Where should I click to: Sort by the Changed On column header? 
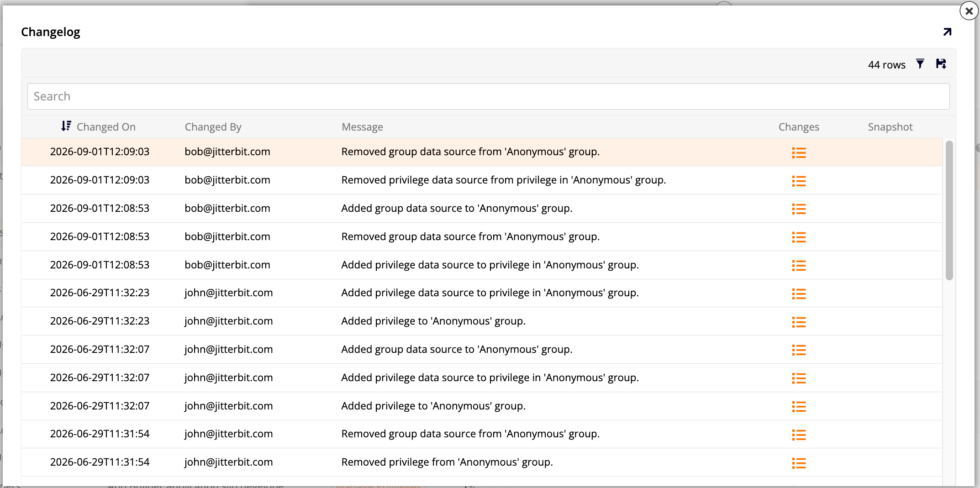[x=106, y=127]
